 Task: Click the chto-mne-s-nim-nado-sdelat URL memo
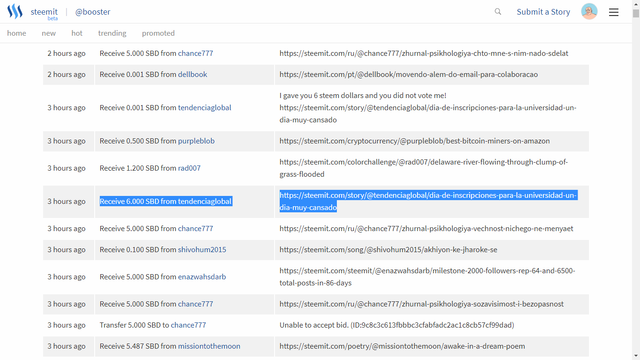click(x=424, y=53)
